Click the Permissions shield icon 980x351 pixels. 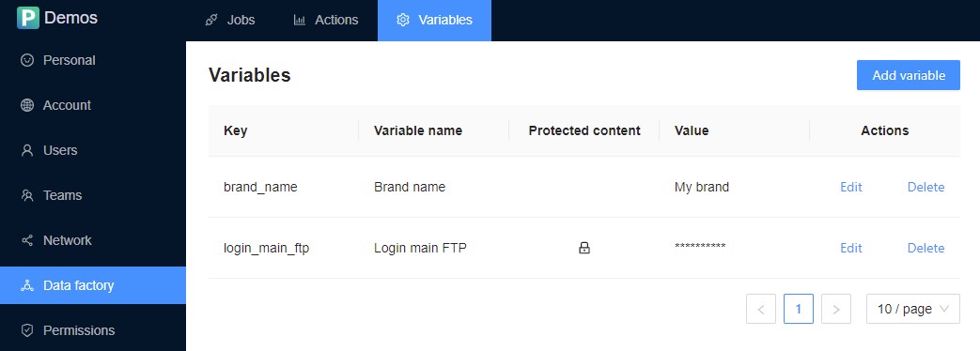(x=27, y=329)
